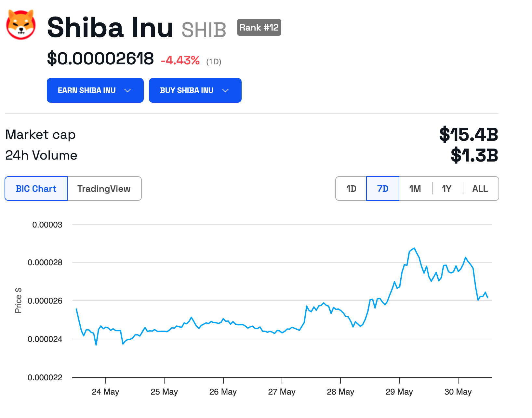The width and height of the screenshot is (532, 418).
Task: Click the Shiba Inu coin logo
Action: click(21, 25)
